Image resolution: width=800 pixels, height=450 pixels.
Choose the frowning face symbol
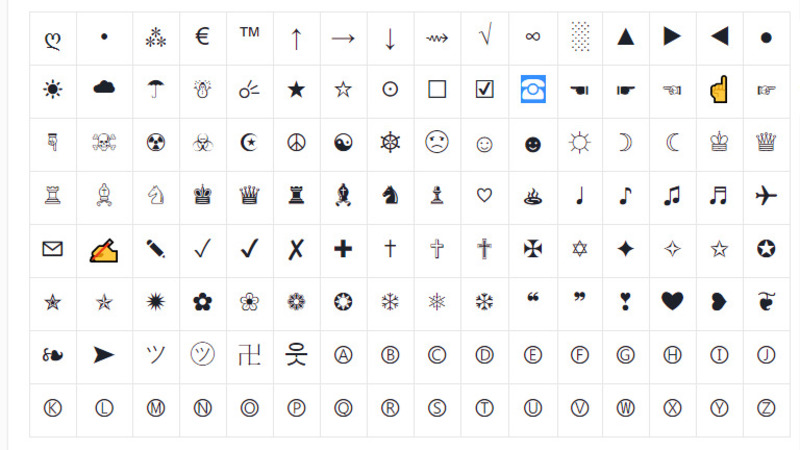pyautogui.click(x=437, y=142)
